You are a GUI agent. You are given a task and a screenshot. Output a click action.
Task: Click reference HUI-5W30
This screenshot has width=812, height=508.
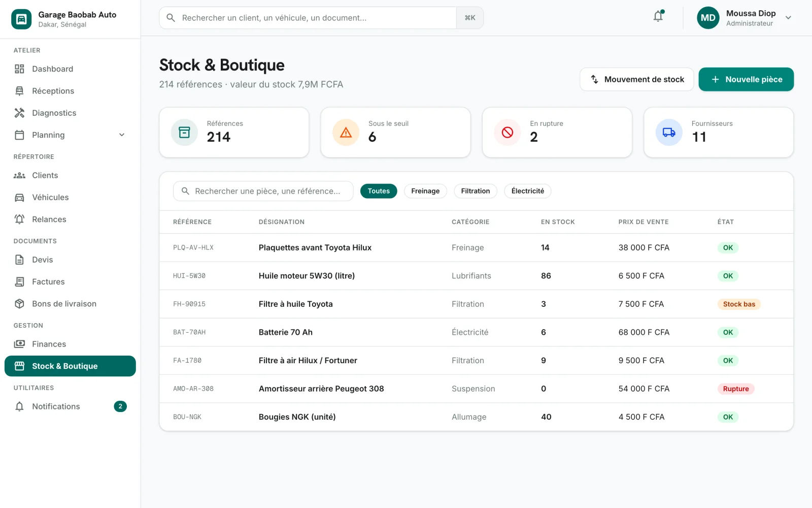click(x=189, y=276)
